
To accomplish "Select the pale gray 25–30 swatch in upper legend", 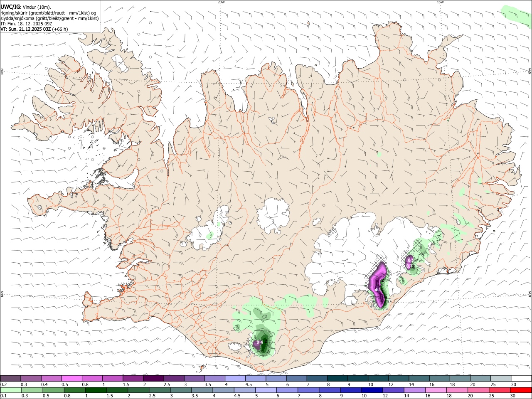I will click(x=500, y=378).
